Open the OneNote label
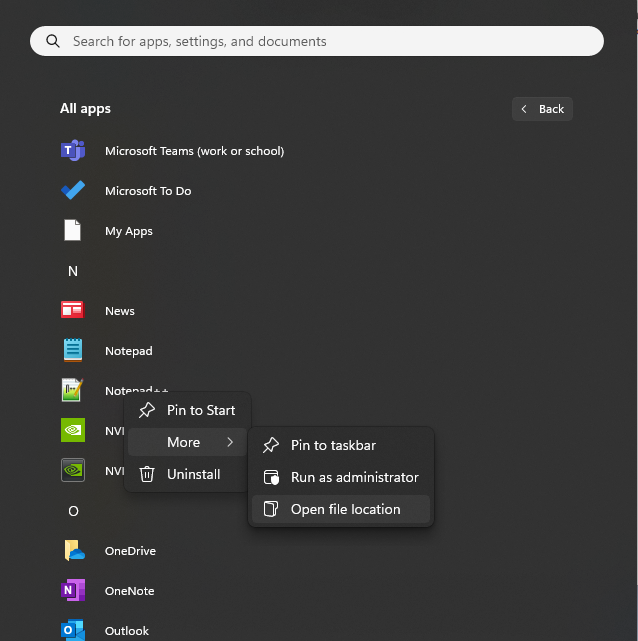Screen dimensions: 638x641 point(130,591)
